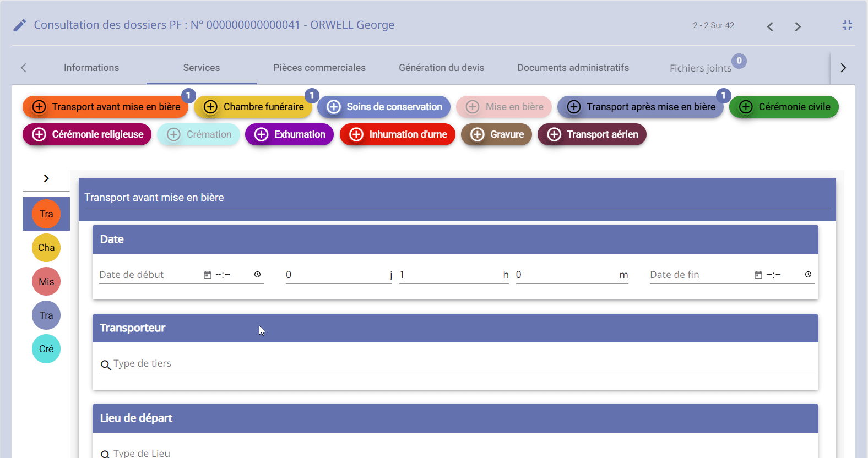Viewport: 868px width, 458px height.
Task: Add a Cérémonie religieuse service
Action: pos(87,134)
